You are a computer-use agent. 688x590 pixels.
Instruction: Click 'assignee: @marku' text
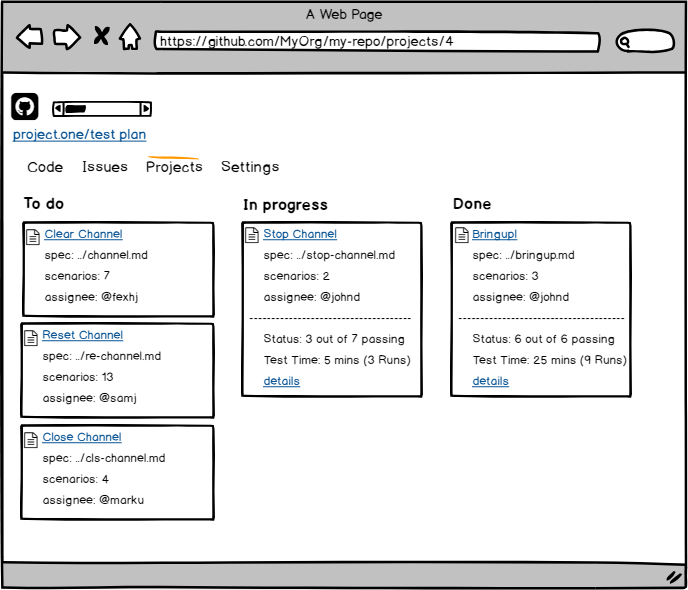coord(93,501)
